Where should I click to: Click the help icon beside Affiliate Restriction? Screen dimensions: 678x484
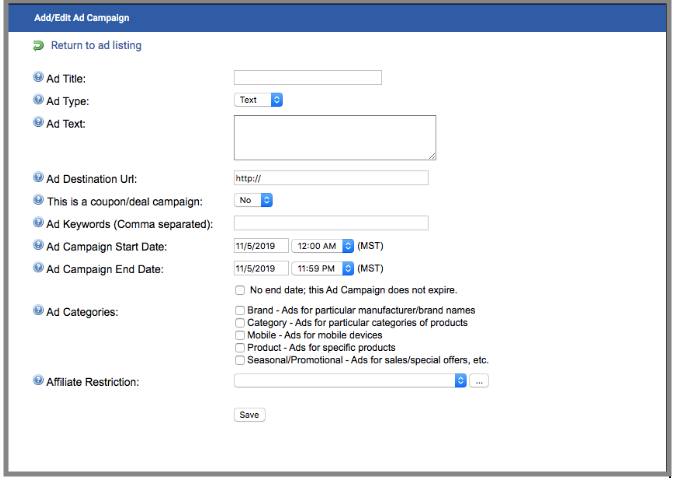coord(38,380)
